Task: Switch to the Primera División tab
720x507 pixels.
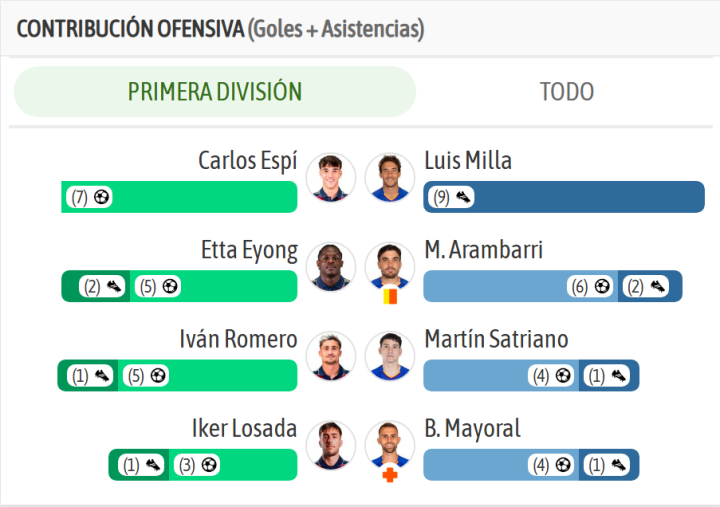Action: pos(214,92)
